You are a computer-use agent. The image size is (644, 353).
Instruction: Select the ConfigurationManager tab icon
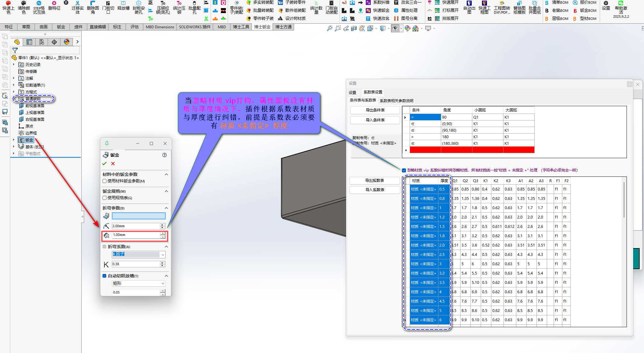click(x=42, y=42)
